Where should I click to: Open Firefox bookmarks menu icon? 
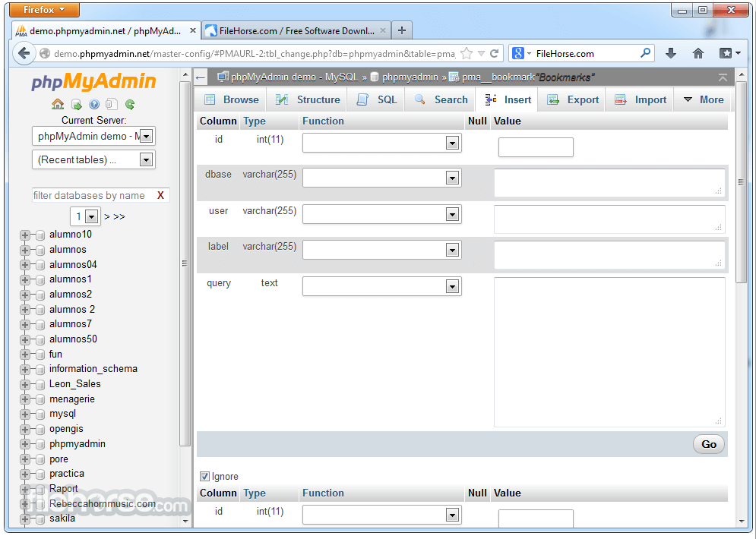(x=729, y=53)
